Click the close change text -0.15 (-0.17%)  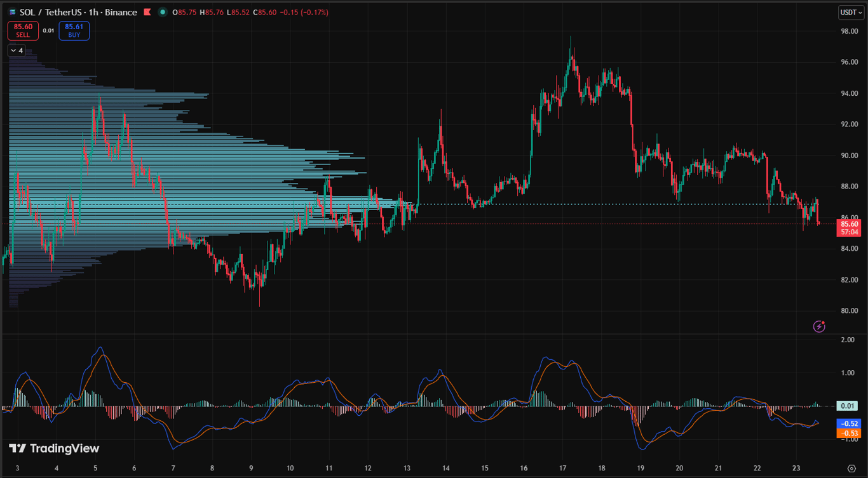pos(305,12)
